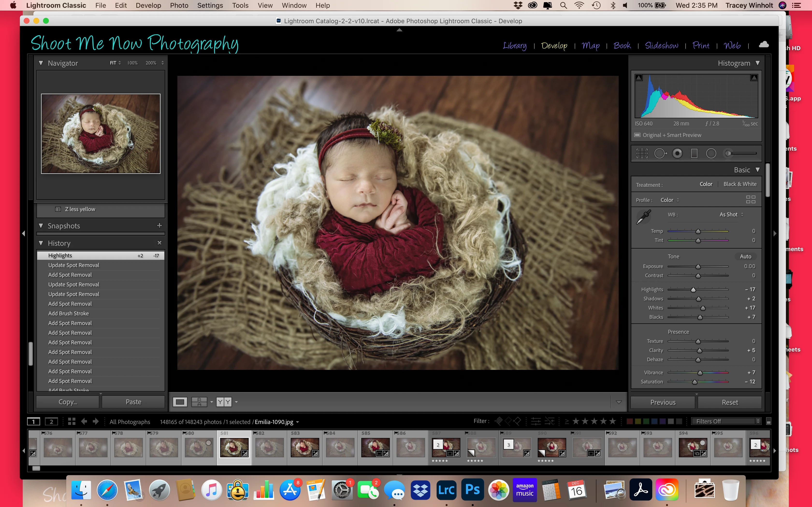Select the Red Eye Correction tool
Screen dimensions: 812x507
[x=677, y=154]
